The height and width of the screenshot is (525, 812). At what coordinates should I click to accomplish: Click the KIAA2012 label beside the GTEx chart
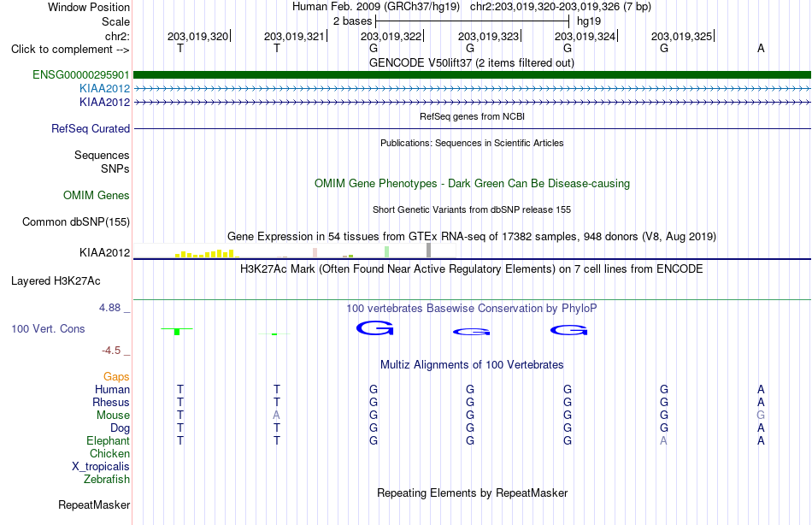coord(104,252)
